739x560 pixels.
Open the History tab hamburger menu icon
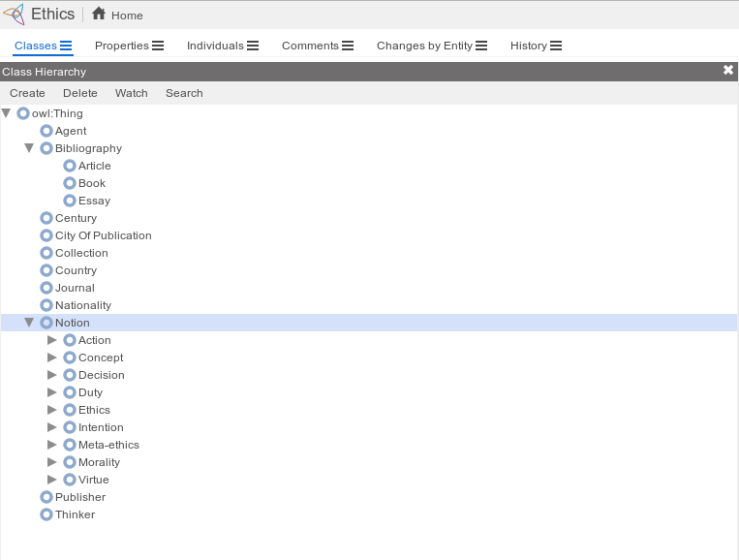point(556,46)
